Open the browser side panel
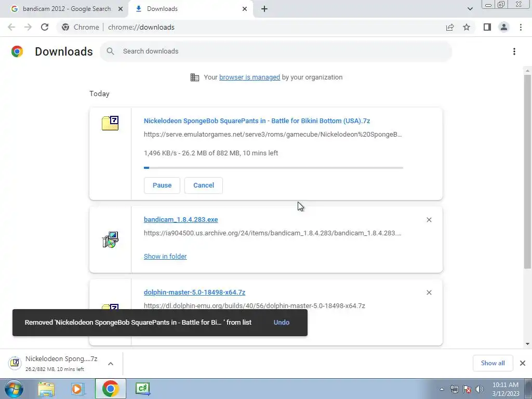Screen dimensions: 532x399 point(487,27)
